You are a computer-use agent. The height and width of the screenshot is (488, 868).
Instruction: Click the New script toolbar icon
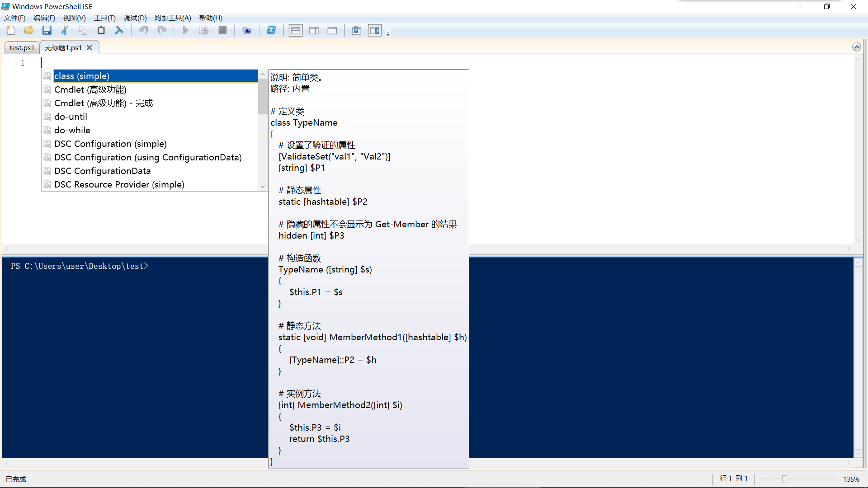coord(11,30)
